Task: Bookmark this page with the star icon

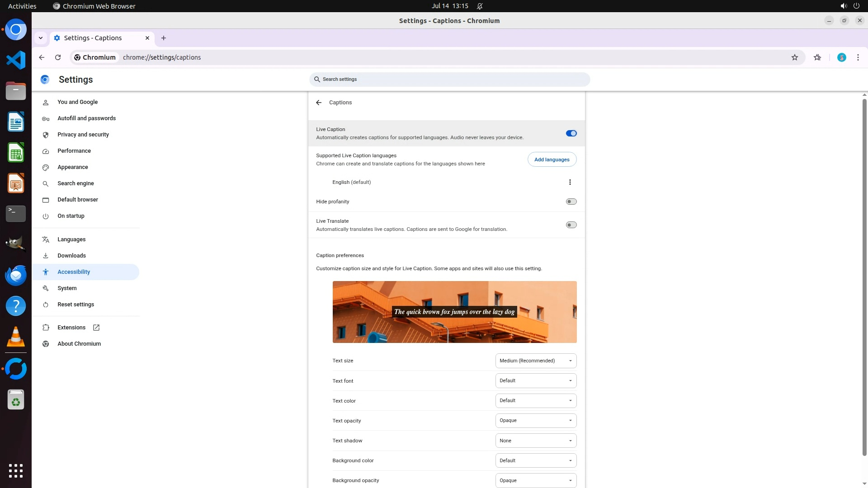Action: coord(794,57)
